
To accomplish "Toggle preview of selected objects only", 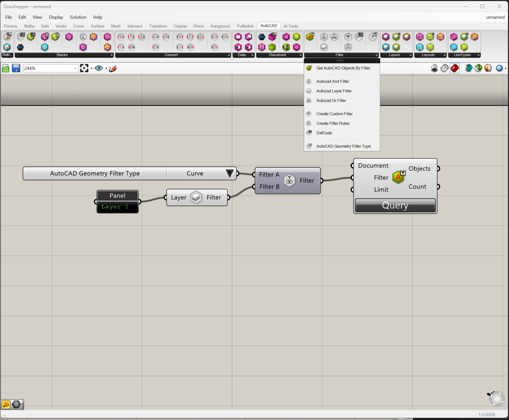I will [x=478, y=68].
